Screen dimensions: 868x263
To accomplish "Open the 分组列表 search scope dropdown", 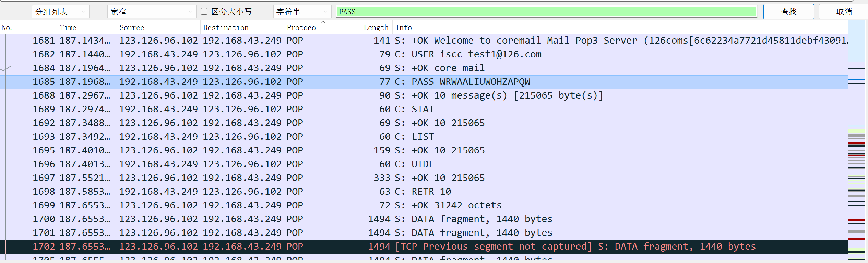I will (x=61, y=12).
